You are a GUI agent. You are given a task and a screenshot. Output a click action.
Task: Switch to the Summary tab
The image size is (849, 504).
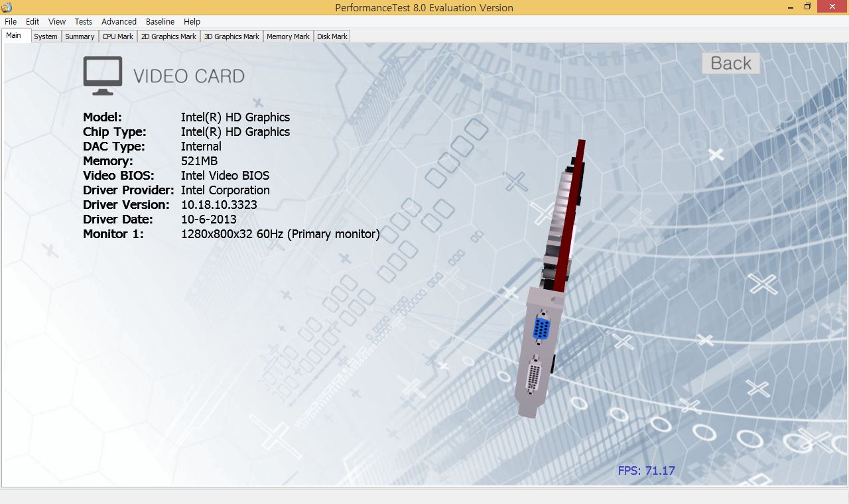(x=80, y=36)
